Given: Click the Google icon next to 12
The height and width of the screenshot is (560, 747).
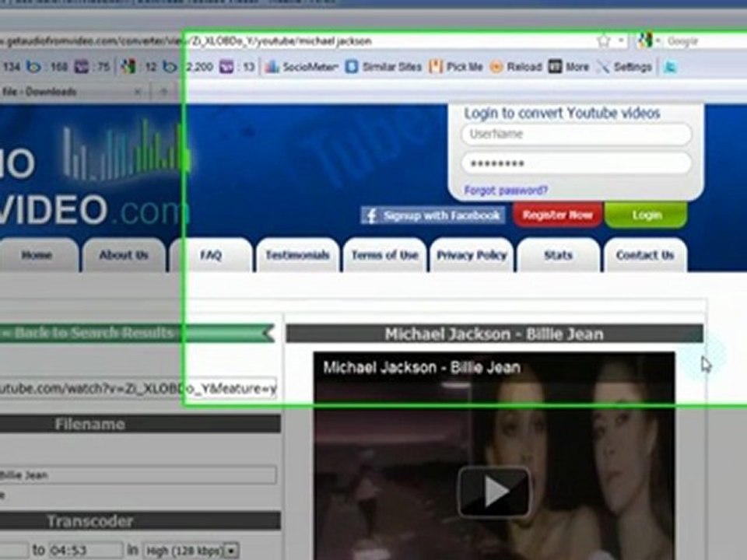Looking at the screenshot, I should (x=128, y=67).
